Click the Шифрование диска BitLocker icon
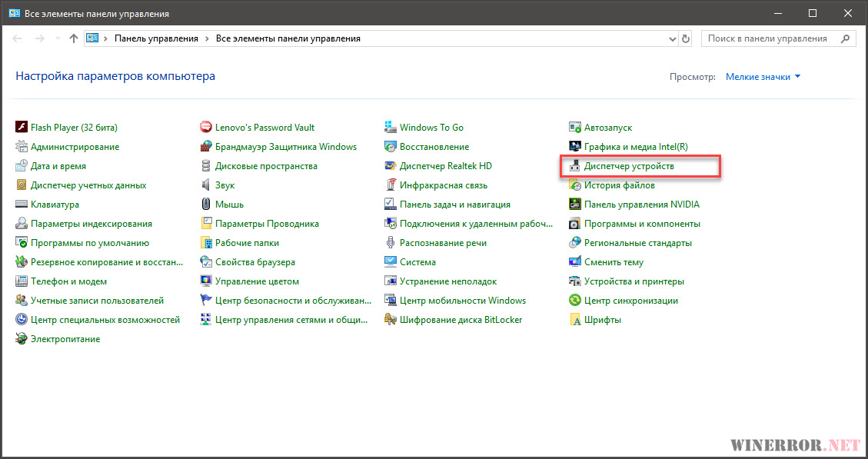 pos(391,320)
